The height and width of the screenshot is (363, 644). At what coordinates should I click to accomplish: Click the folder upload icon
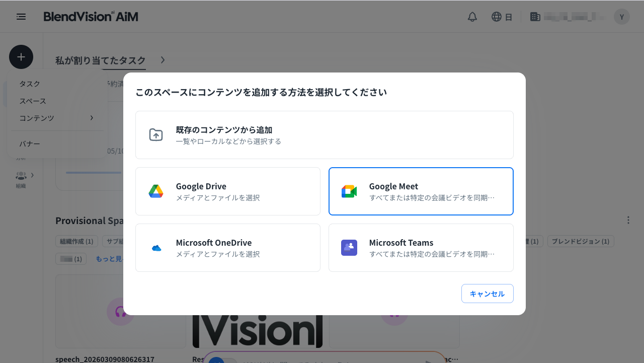[156, 135]
